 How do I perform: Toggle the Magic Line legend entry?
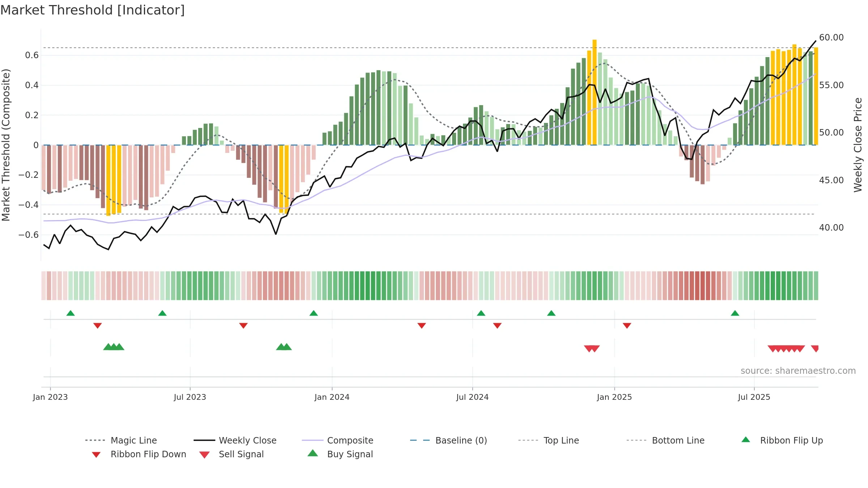[121, 440]
